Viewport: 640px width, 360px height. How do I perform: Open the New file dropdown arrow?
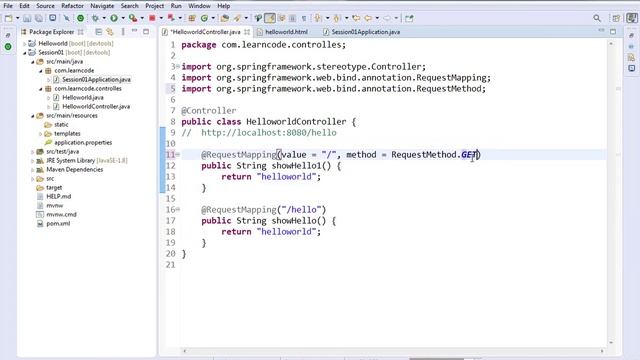click(x=17, y=18)
